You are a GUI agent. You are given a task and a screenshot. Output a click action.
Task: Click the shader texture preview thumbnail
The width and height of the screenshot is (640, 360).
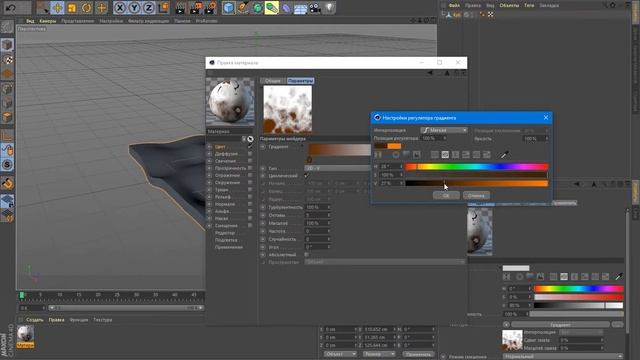tap(288, 110)
